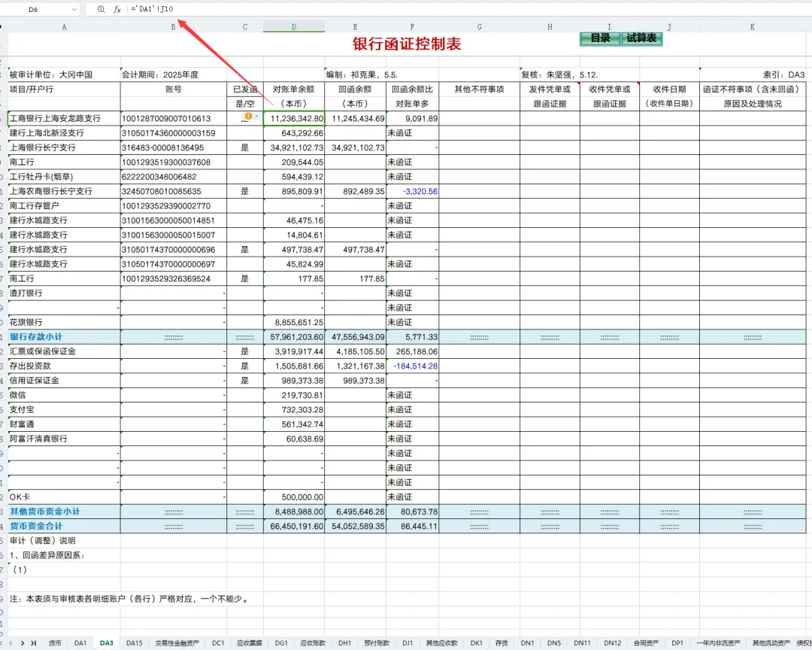The height and width of the screenshot is (650, 812).
Task: Click account number 316483-00008136495
Action: [x=174, y=147]
